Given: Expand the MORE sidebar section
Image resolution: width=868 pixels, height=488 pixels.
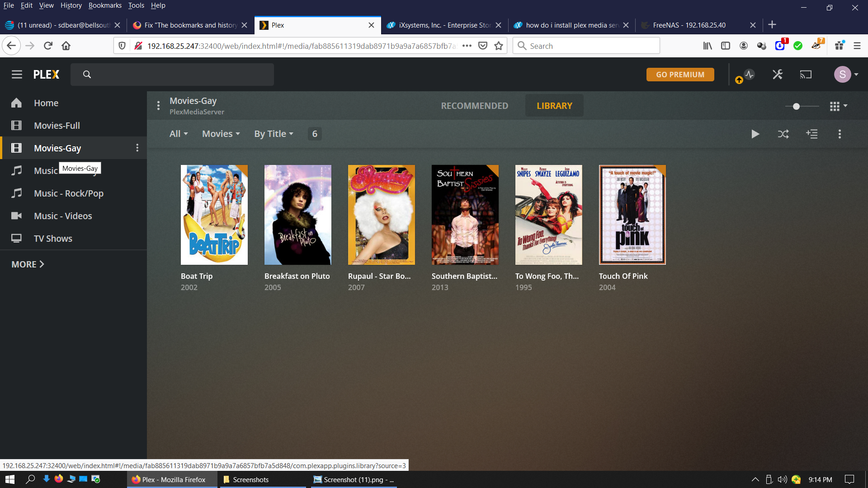Looking at the screenshot, I should pos(28,264).
